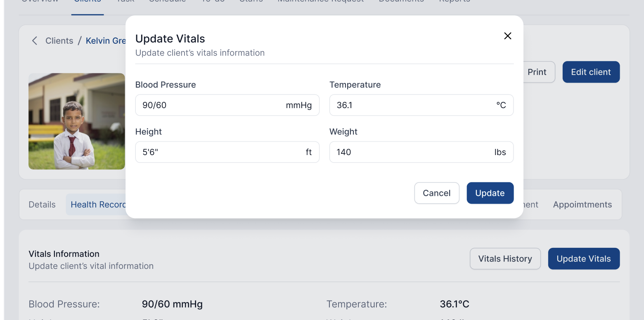Switch to the Details tab
644x320 pixels.
pyautogui.click(x=42, y=205)
